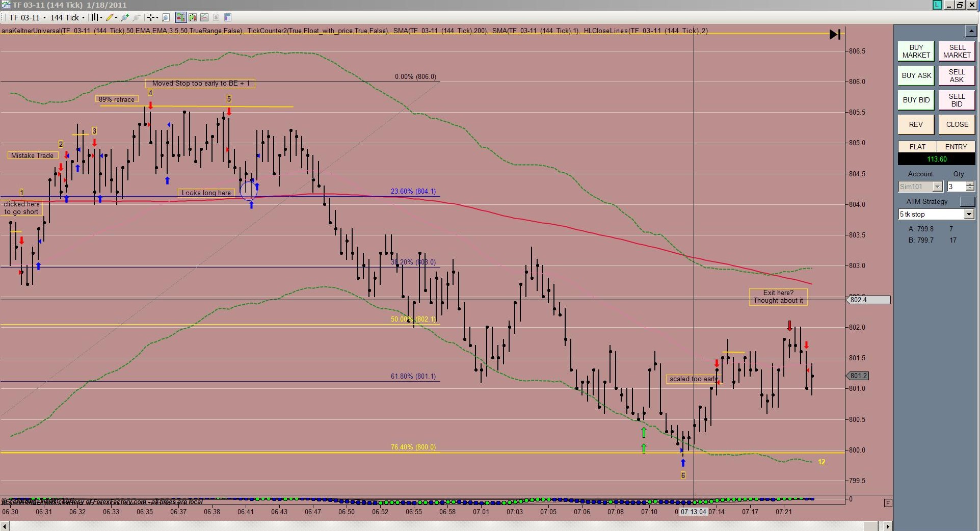Click the 'clicked here to go short' note

(x=21, y=208)
